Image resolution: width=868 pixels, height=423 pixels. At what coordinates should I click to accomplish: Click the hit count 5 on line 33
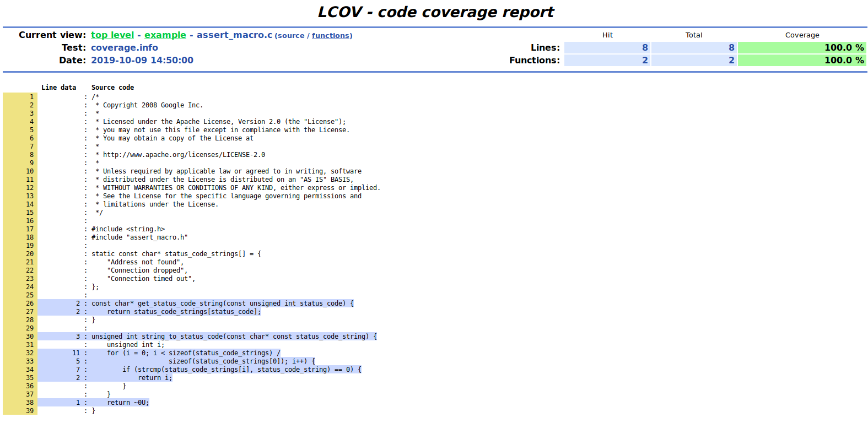[78, 361]
